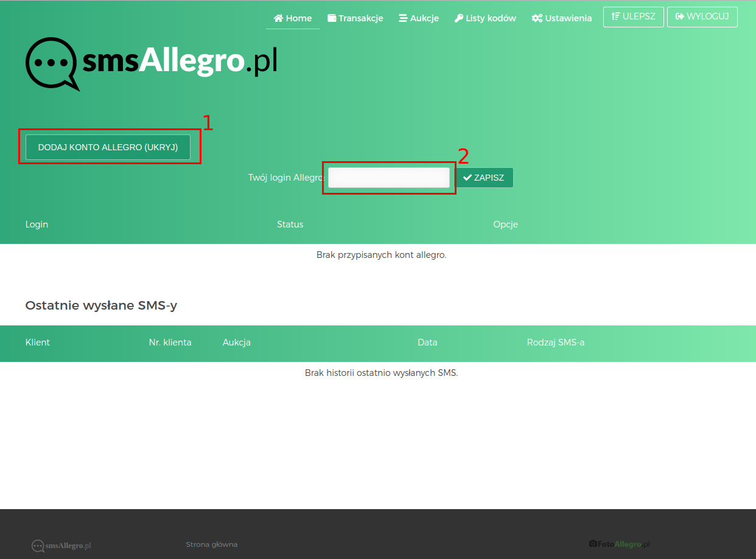
Task: Open Ustawienia settings page
Action: [x=561, y=18]
